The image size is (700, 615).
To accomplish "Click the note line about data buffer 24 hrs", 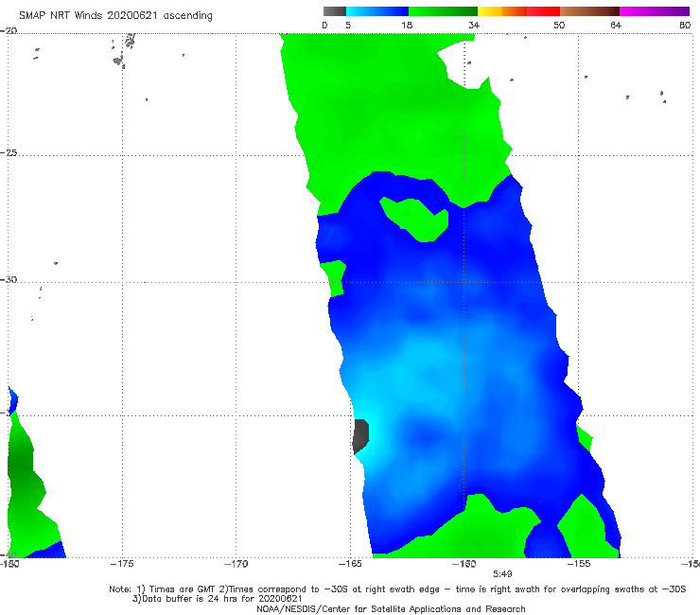I will pos(217,599).
